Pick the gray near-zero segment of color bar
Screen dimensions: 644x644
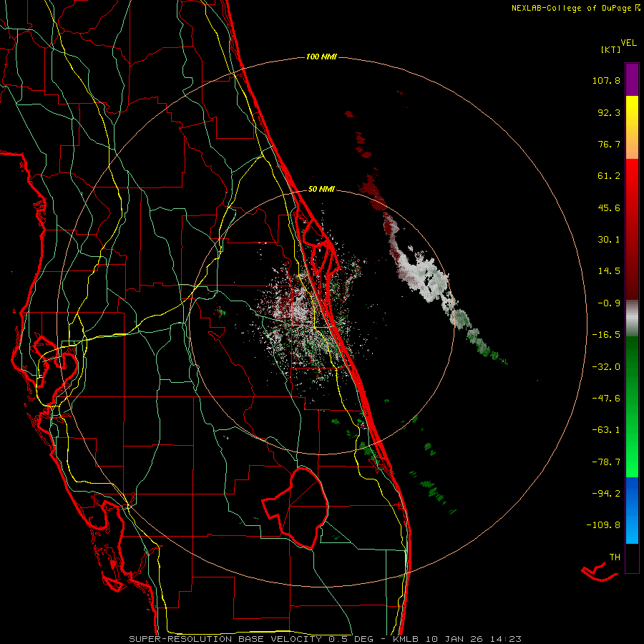click(632, 318)
